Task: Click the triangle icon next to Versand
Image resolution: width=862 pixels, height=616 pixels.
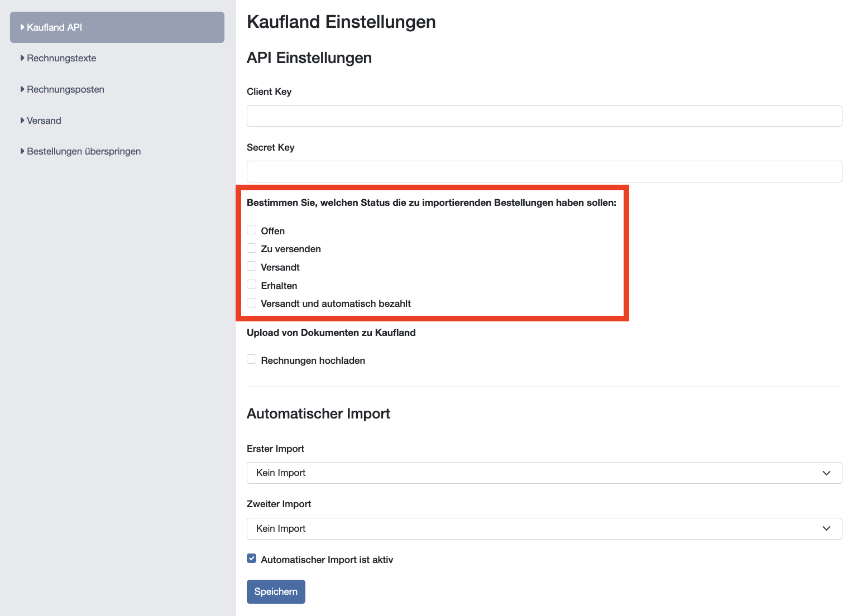Action: [x=22, y=121]
